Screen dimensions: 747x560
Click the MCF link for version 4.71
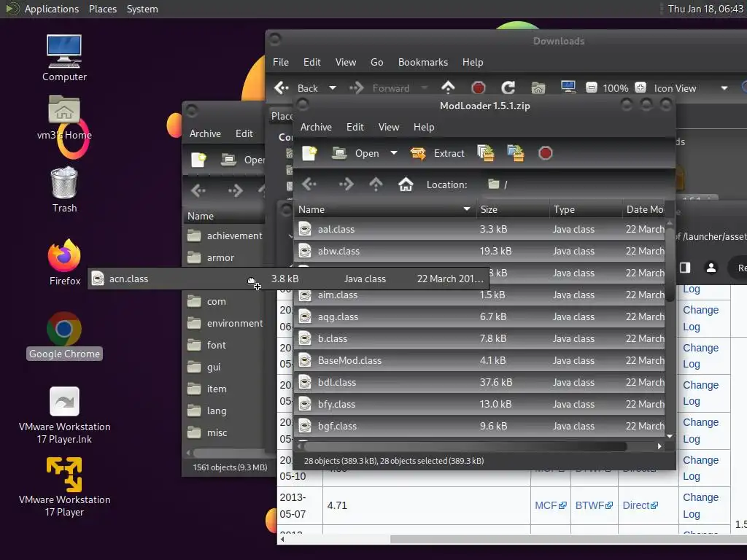[x=550, y=505]
